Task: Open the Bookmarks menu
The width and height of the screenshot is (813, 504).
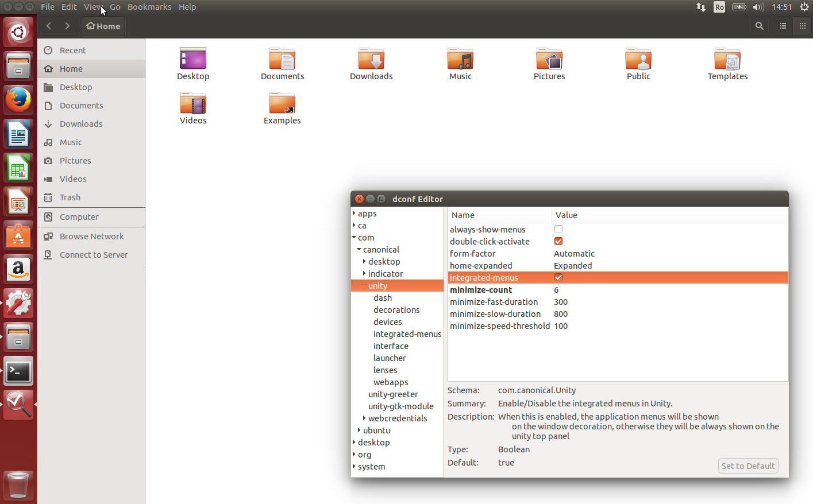Action: 149,6
